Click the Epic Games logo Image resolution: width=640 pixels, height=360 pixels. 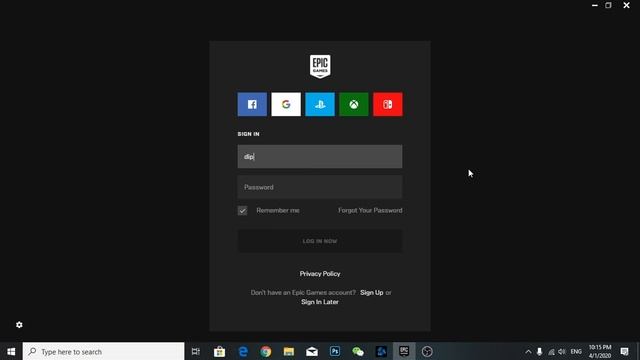coord(320,67)
